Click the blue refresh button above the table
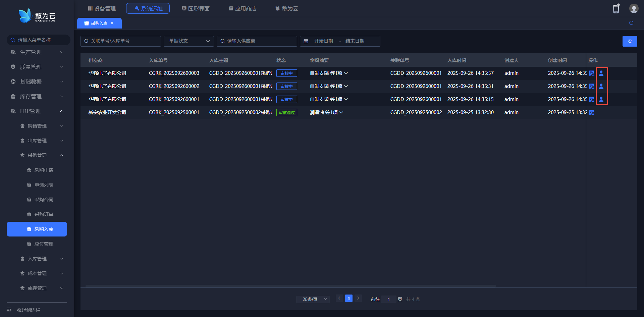The image size is (644, 317). (630, 41)
